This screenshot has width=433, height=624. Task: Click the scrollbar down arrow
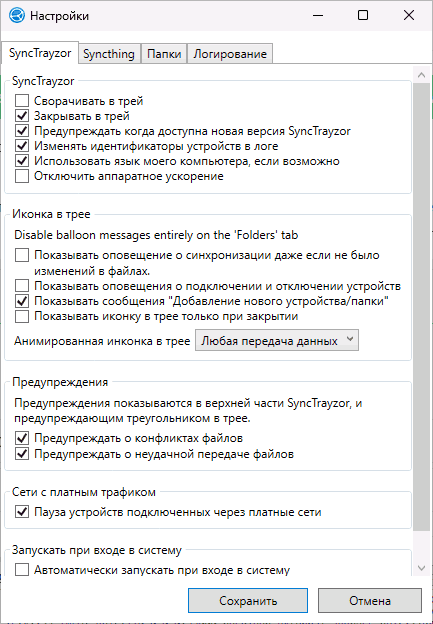click(x=421, y=567)
